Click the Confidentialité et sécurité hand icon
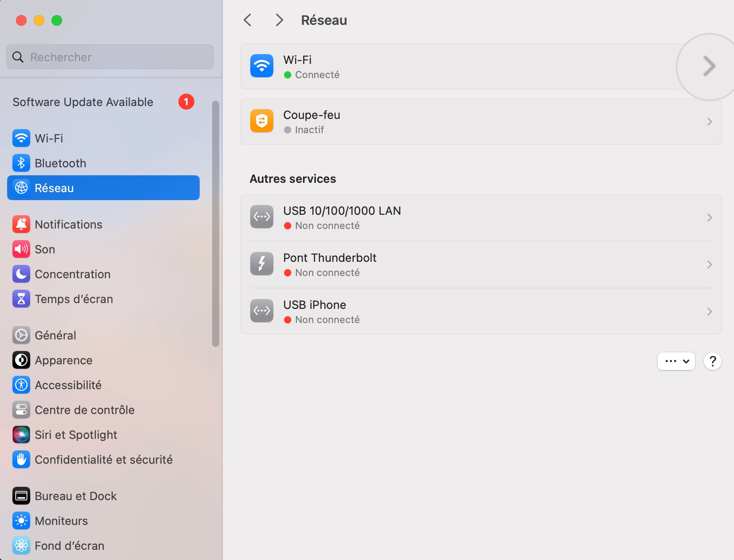 click(x=21, y=460)
